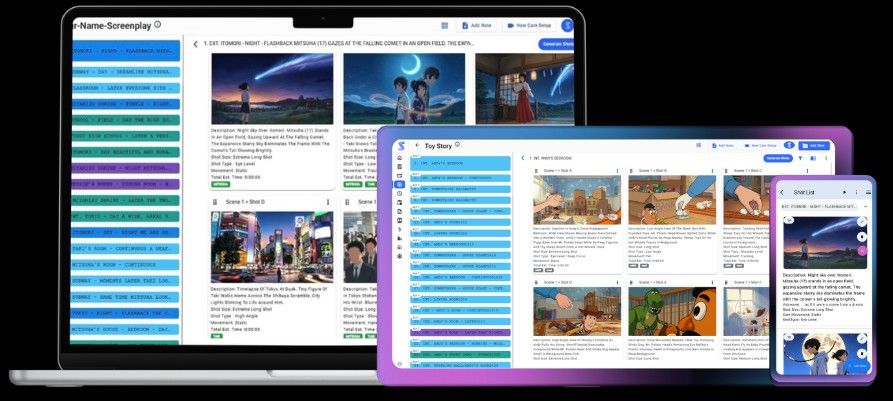Open profile avatar on the tablet toolbar
This screenshot has height=401, width=893.
tap(789, 146)
